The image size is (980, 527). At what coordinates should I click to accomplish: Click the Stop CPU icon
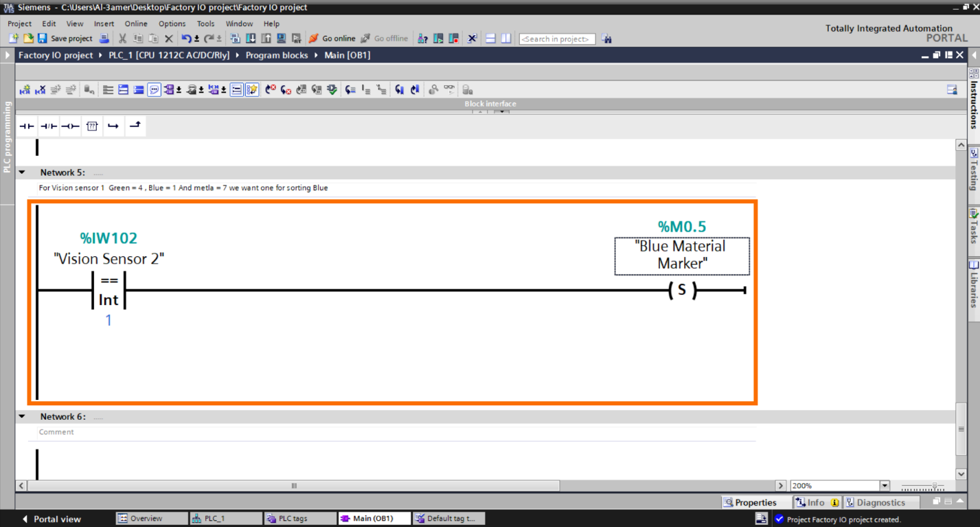click(x=453, y=38)
